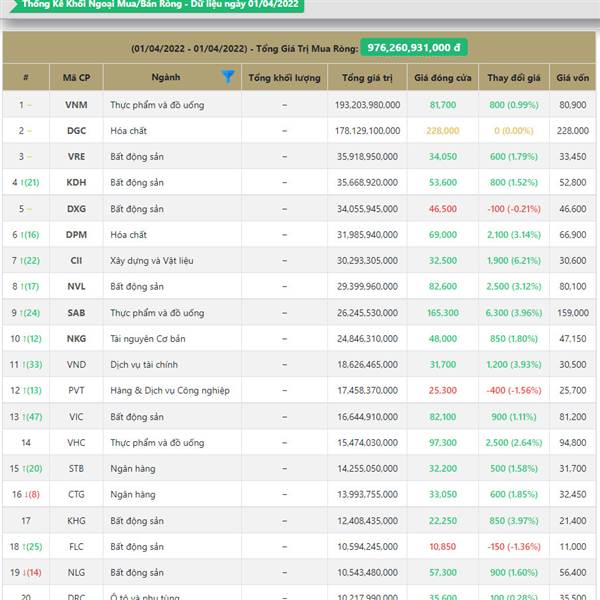The height and width of the screenshot is (600, 600).
Task: Click PVT industry Hàng & Dịch vụ Công nghiệp
Action: (x=170, y=390)
